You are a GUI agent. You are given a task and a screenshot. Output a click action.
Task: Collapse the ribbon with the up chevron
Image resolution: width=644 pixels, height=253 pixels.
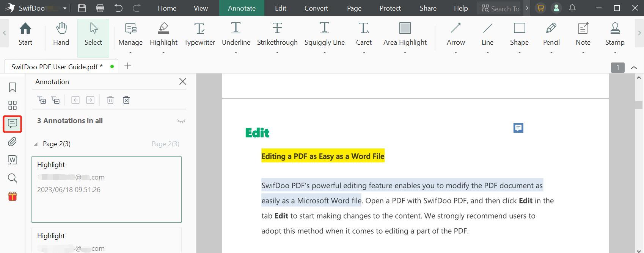[634, 67]
